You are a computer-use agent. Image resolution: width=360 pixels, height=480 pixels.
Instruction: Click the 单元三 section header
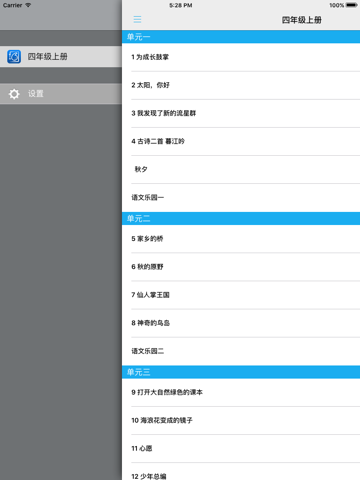pyautogui.click(x=241, y=372)
